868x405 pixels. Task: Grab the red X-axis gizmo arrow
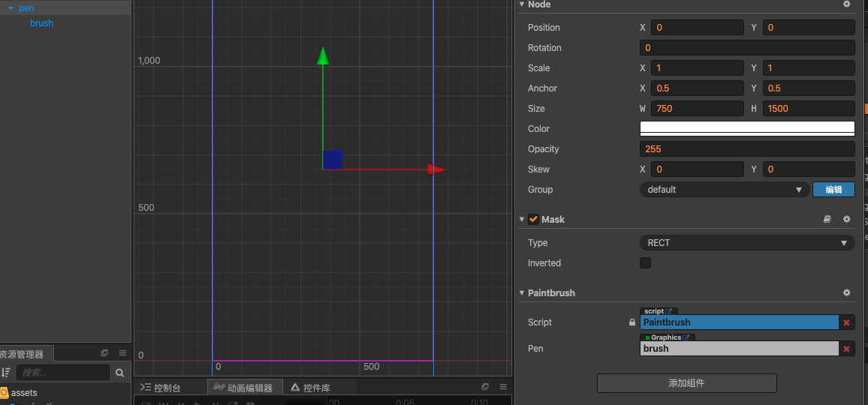point(437,169)
